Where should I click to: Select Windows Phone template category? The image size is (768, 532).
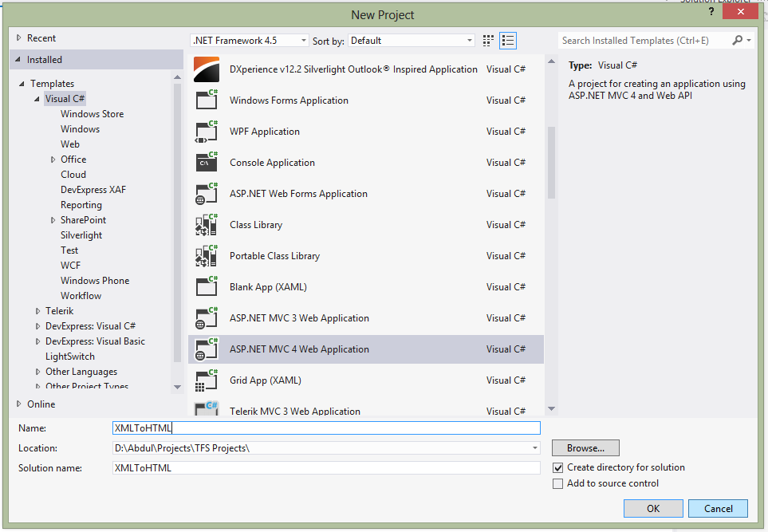pyautogui.click(x=95, y=281)
